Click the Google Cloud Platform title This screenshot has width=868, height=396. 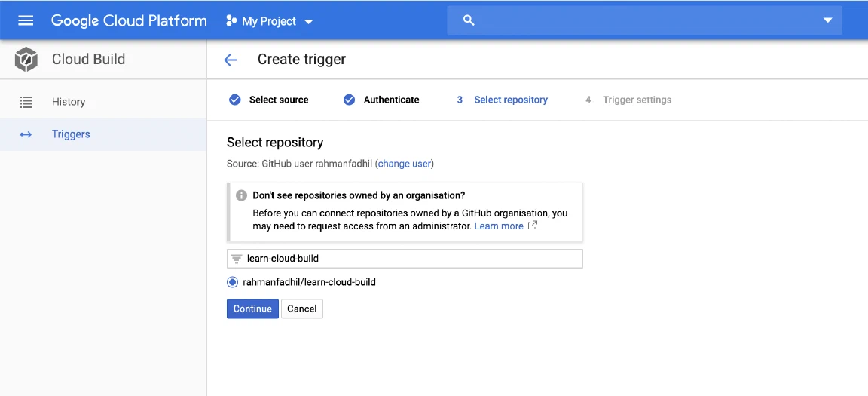pos(129,21)
